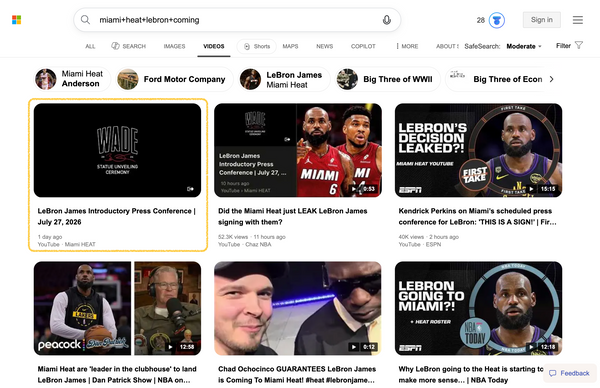Click the 0:53 duration play badge
600x388 pixels.
click(364, 189)
